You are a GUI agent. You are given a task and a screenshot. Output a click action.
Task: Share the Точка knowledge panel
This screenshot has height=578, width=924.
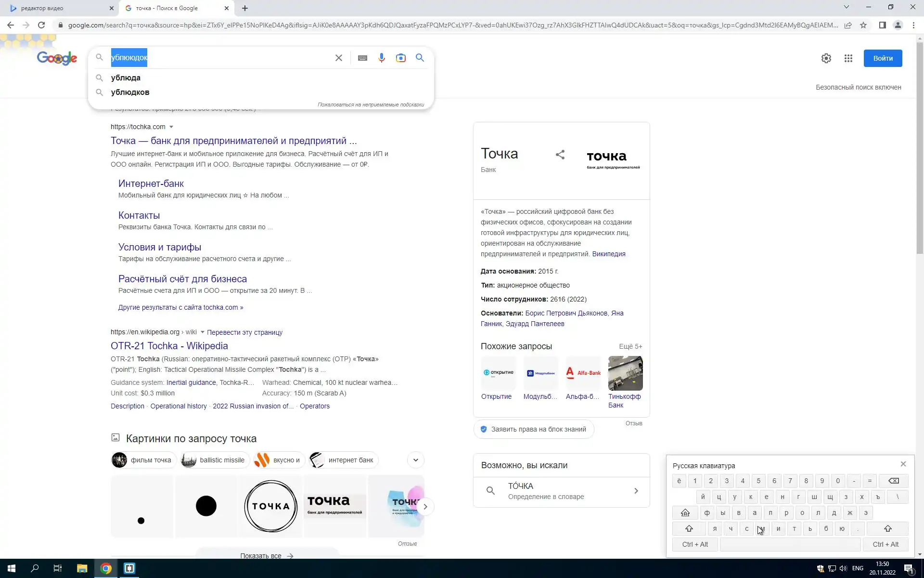[560, 155]
